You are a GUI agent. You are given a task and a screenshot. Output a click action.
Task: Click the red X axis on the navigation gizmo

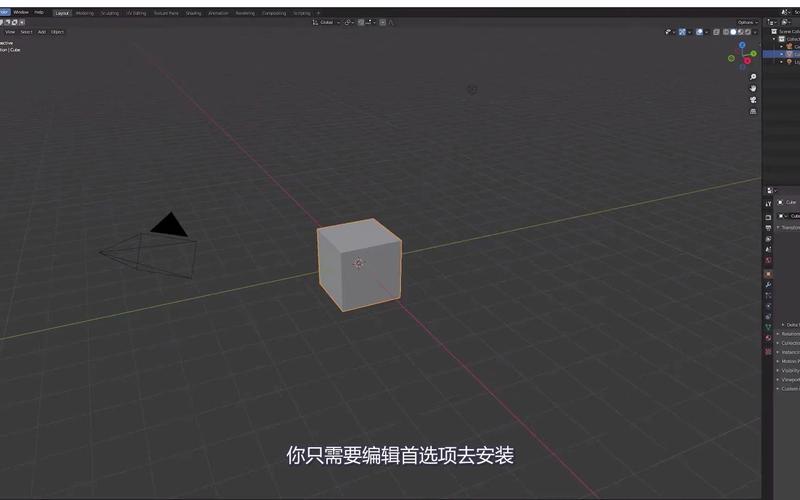[x=747, y=61]
